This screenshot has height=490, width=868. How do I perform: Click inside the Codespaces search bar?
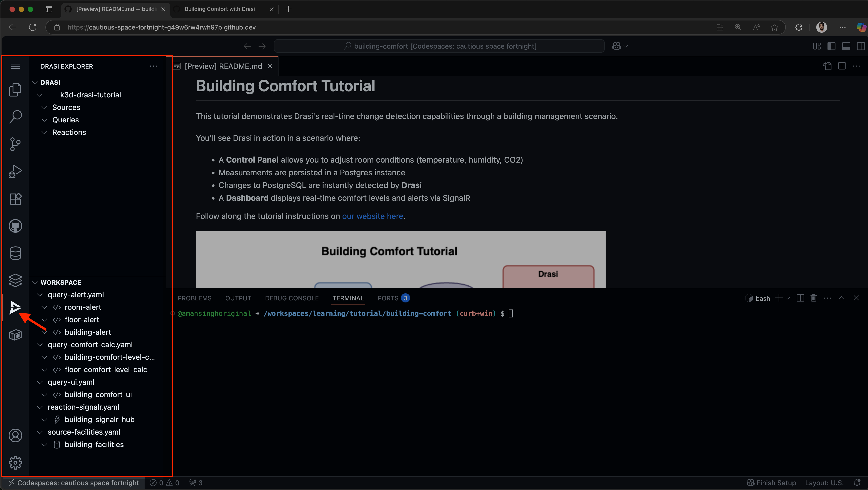[x=438, y=46]
